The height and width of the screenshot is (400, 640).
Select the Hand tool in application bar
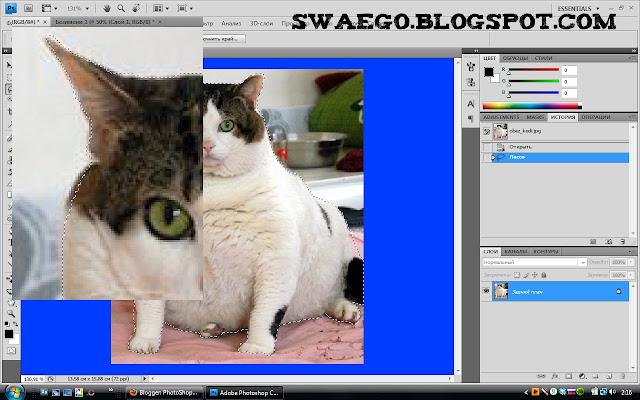[107, 8]
